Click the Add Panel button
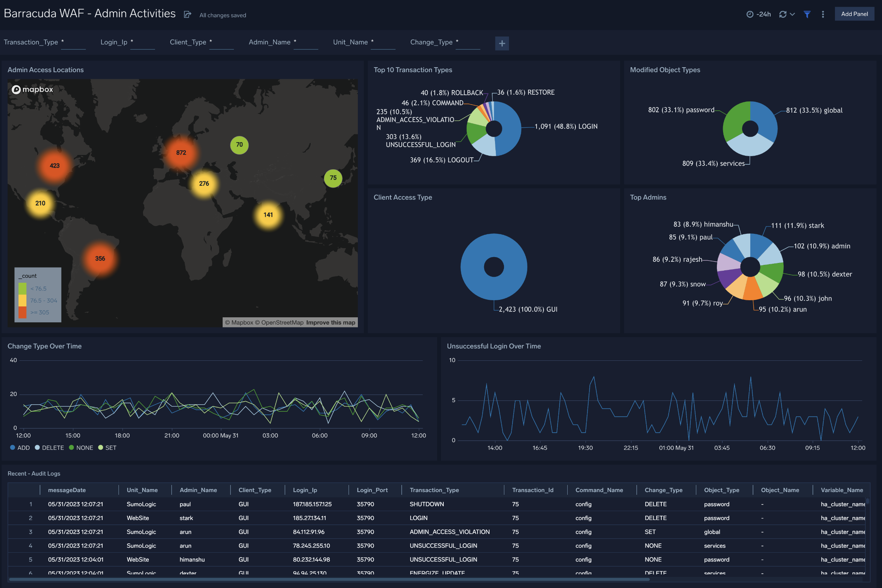This screenshot has height=588, width=882. (x=854, y=14)
